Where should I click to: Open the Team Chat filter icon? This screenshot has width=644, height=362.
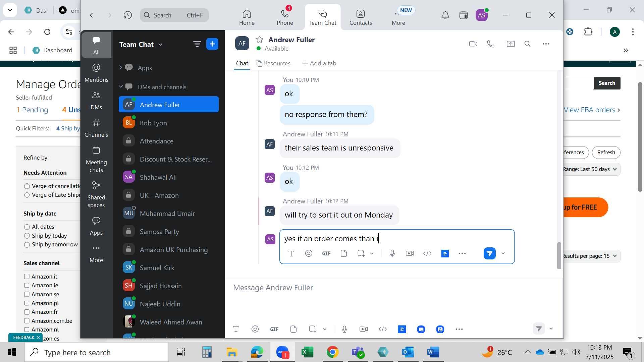pos(197,44)
